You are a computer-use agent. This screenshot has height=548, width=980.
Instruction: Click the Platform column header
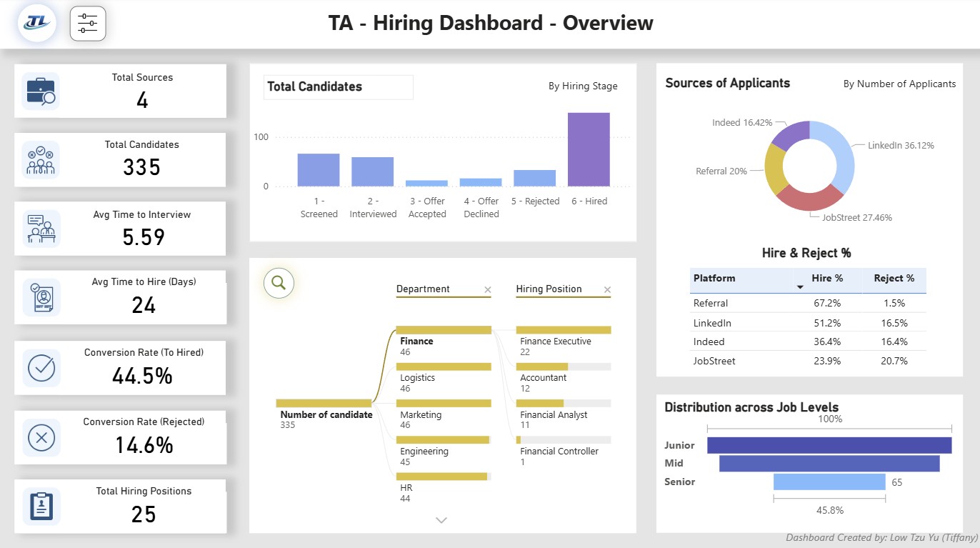714,278
